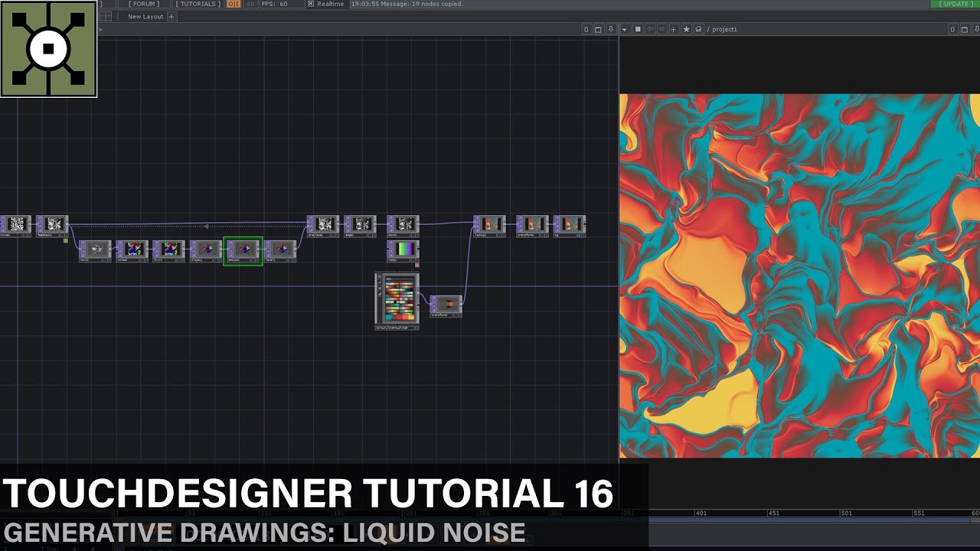The image size is (980, 551).
Task: Click the left pane 0 link button
Action: pos(586,29)
